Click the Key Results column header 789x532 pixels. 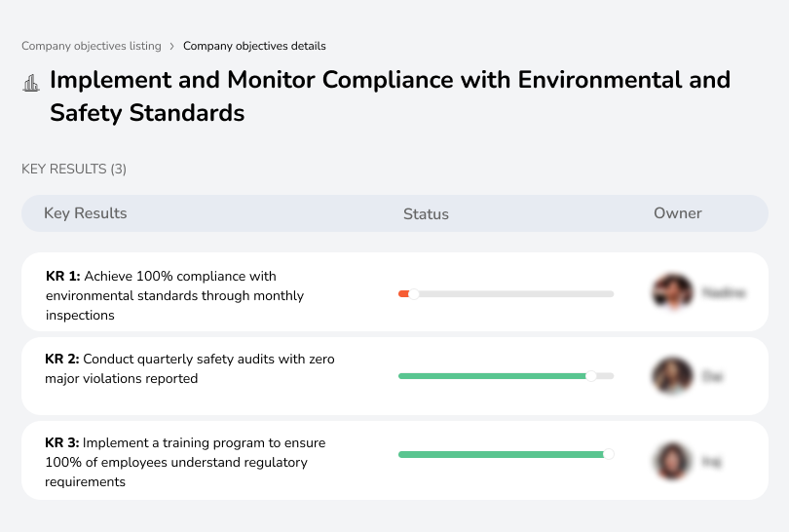tap(86, 213)
